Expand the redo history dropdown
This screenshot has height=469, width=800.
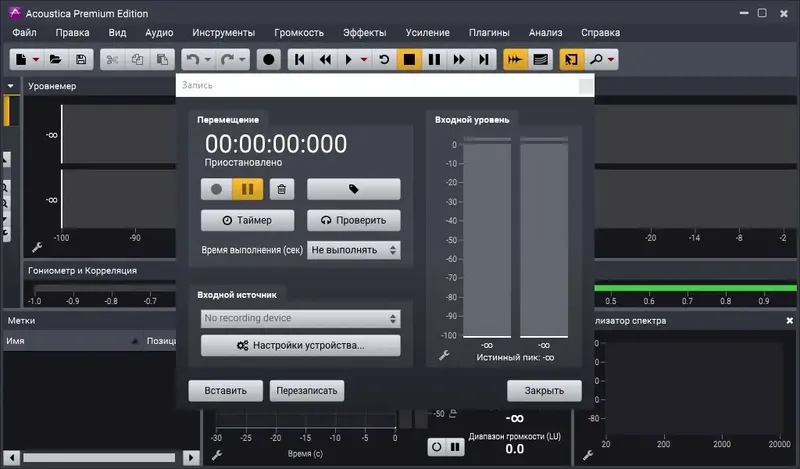coord(242,60)
